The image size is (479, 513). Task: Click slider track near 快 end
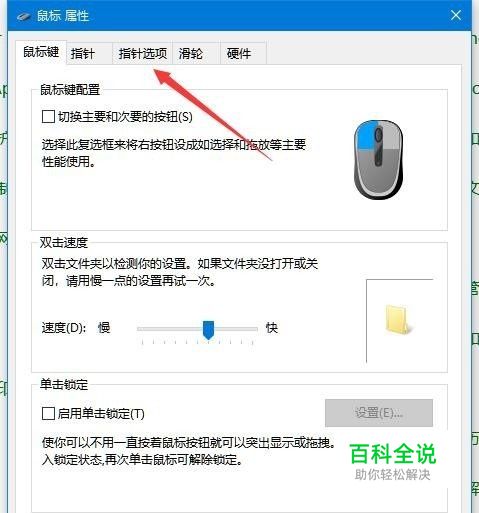point(248,329)
